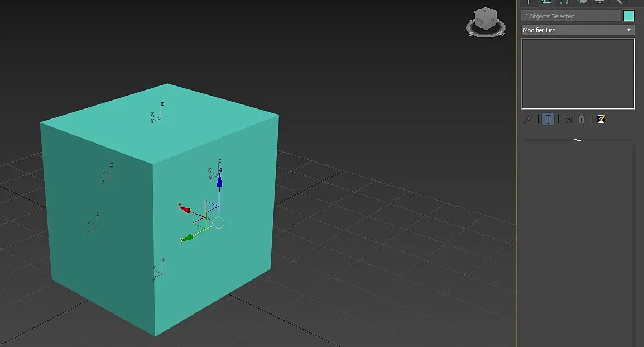Click the Make Unique icon
The height and width of the screenshot is (347, 644).
pos(568,119)
